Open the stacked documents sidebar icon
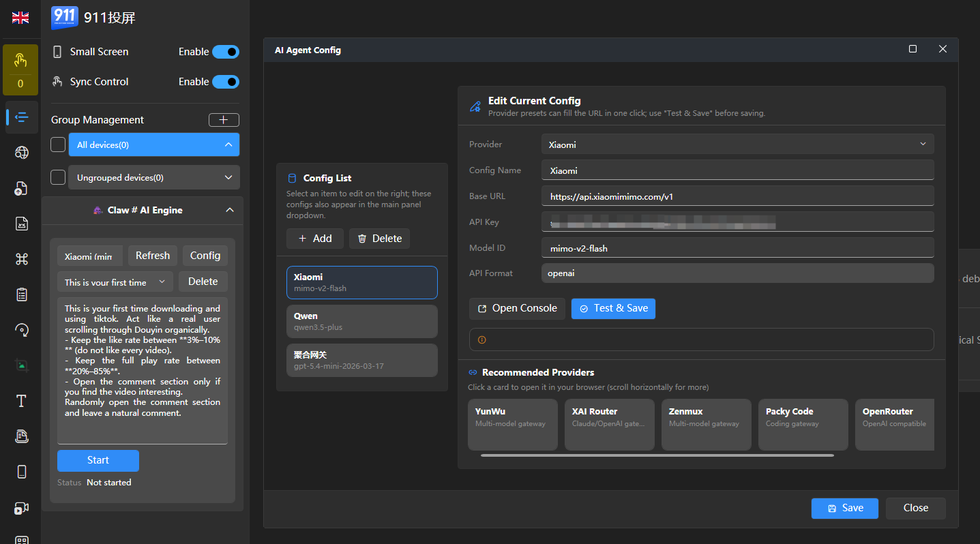This screenshot has height=544, width=980. 22,436
